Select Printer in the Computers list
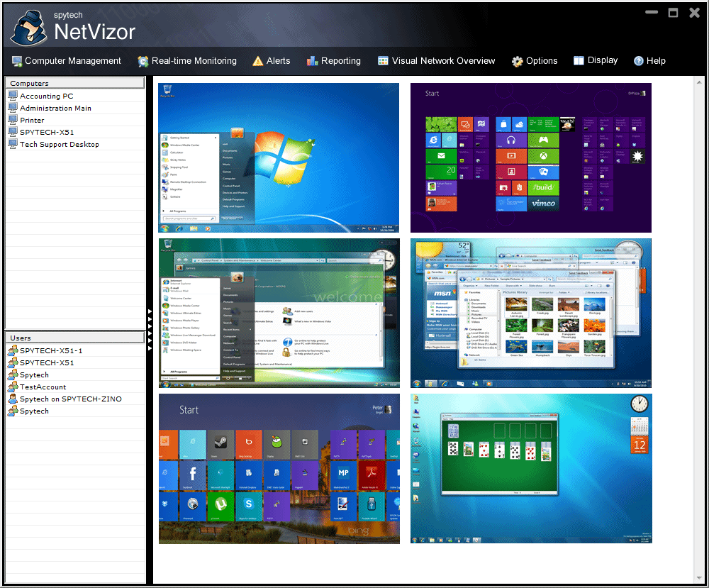This screenshot has width=709, height=588. click(76, 120)
